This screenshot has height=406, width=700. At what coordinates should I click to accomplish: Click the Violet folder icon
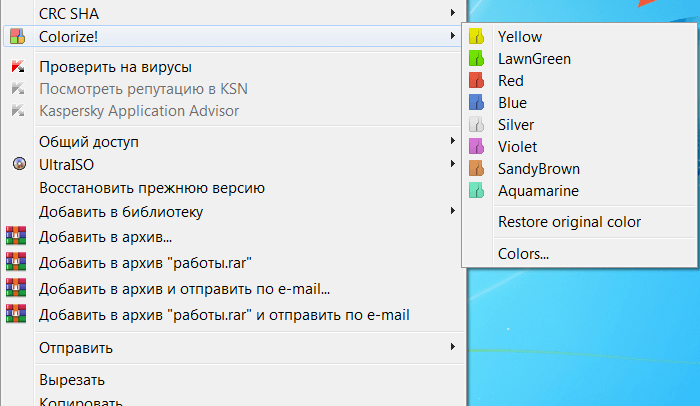pyautogui.click(x=476, y=146)
